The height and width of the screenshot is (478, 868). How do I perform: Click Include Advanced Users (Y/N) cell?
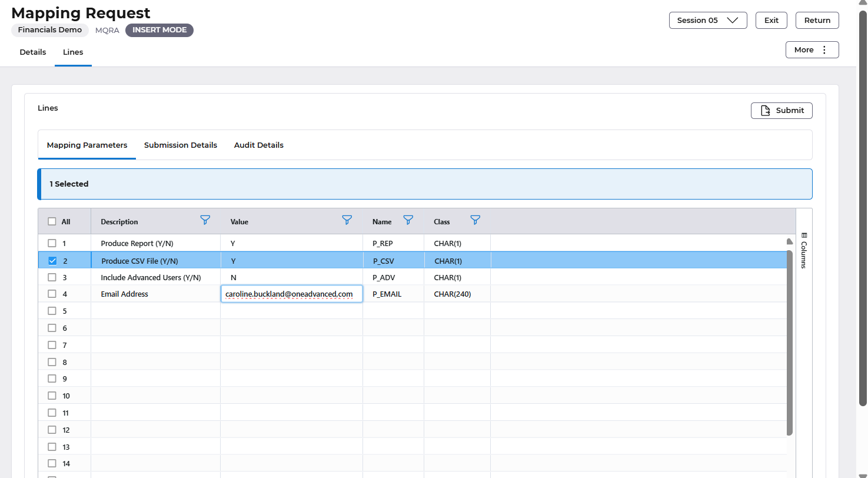click(156, 277)
